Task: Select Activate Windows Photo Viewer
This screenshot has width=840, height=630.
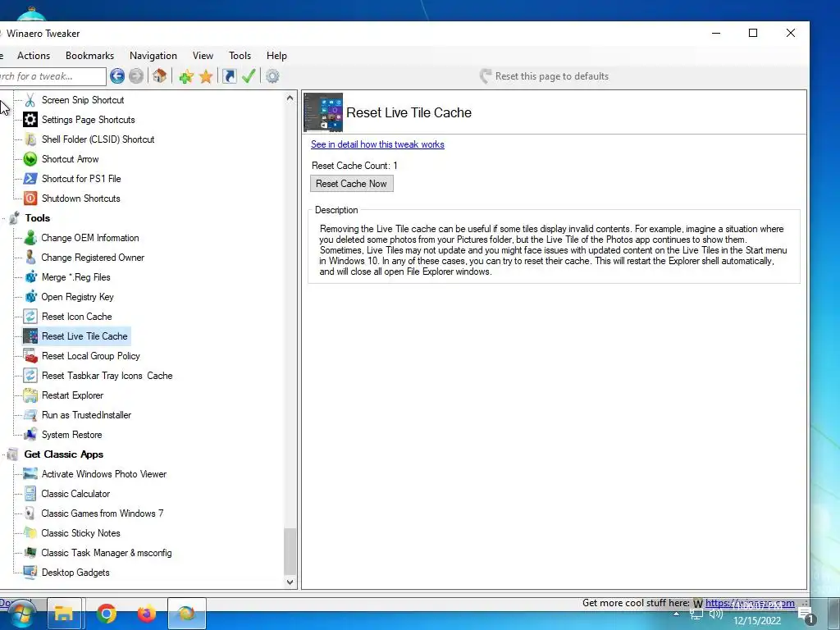Action: pos(104,474)
